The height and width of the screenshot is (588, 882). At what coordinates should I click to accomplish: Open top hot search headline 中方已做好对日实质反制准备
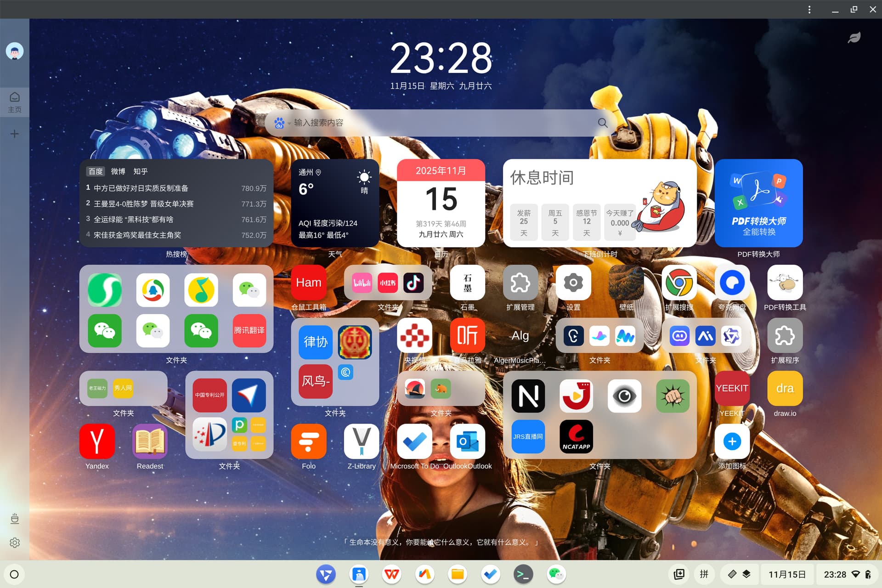(141, 188)
